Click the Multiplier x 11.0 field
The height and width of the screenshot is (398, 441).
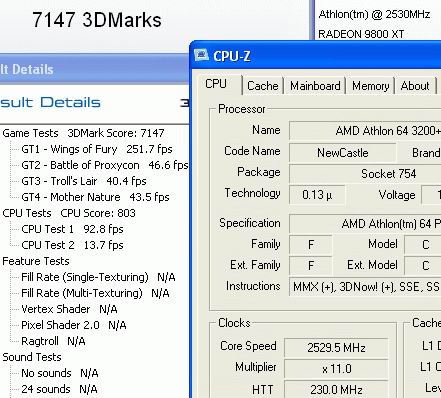click(x=336, y=369)
